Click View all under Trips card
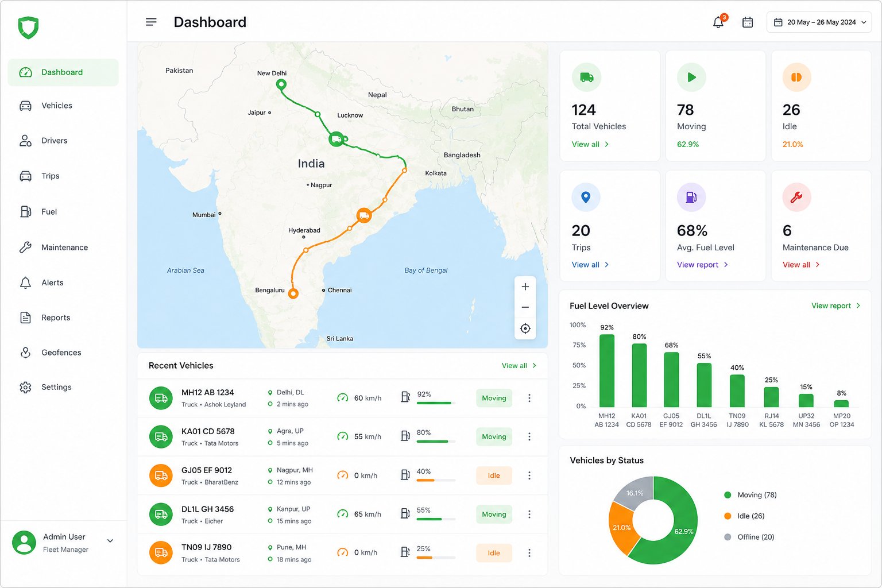 (590, 265)
